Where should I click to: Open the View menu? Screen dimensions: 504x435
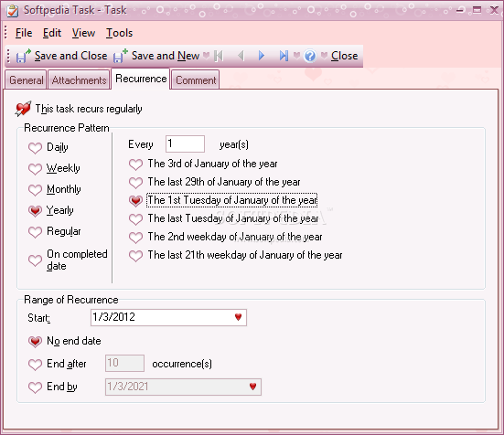pyautogui.click(x=83, y=33)
